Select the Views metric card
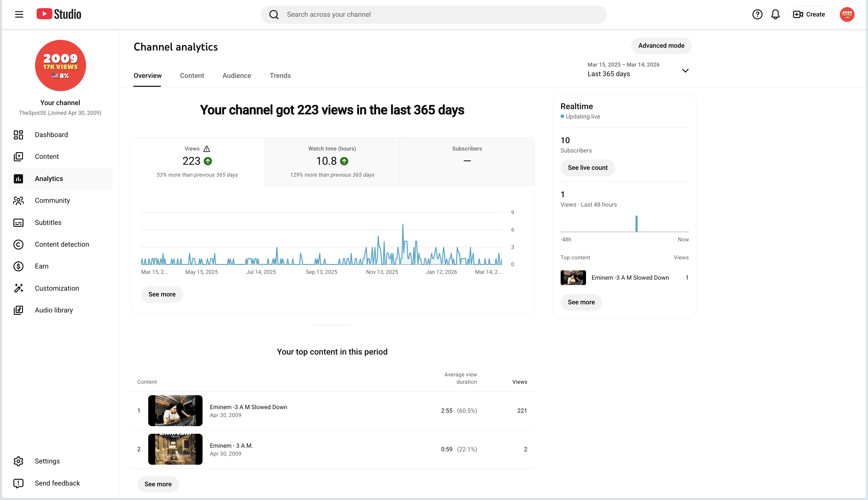This screenshot has height=500, width=868. (197, 162)
